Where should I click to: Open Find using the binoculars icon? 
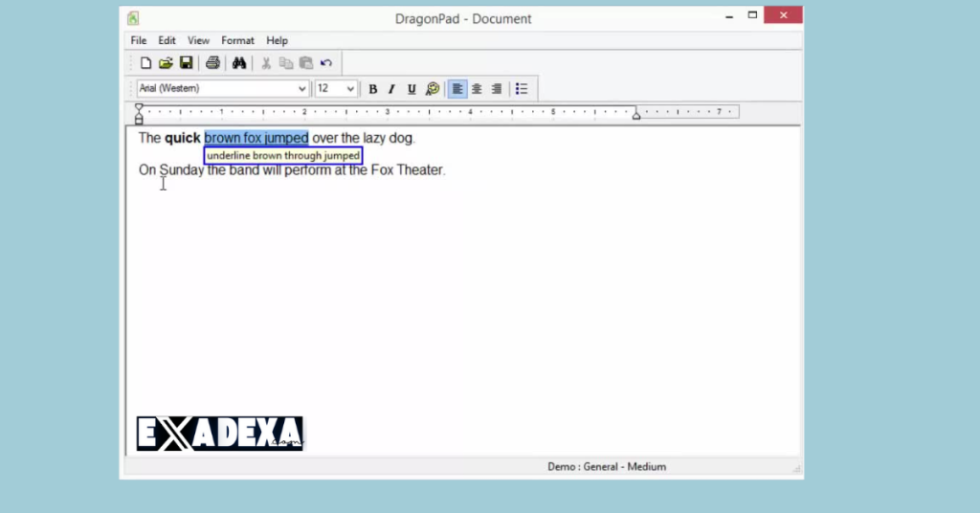click(239, 63)
